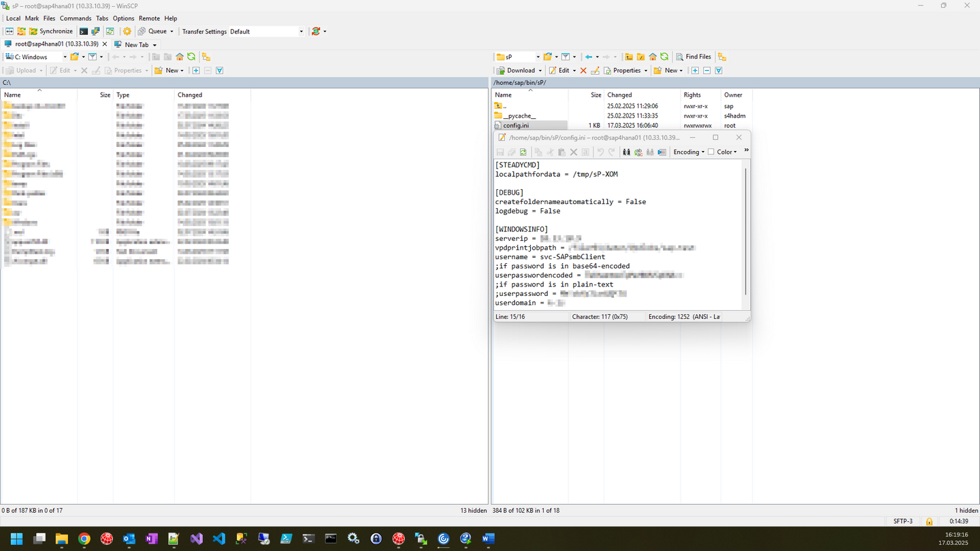The width and height of the screenshot is (980, 551).
Task: Click the local panel home directory icon
Action: 180,57
